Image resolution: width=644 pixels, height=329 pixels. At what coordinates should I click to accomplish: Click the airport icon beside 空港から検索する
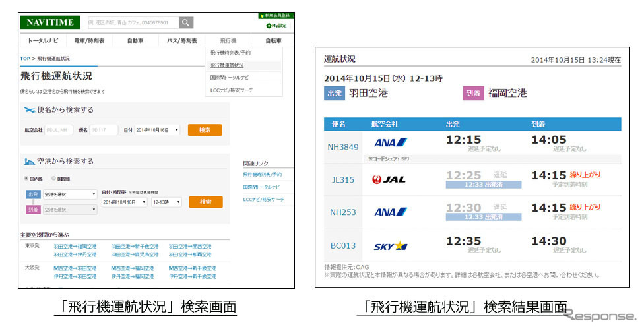[x=30, y=161]
